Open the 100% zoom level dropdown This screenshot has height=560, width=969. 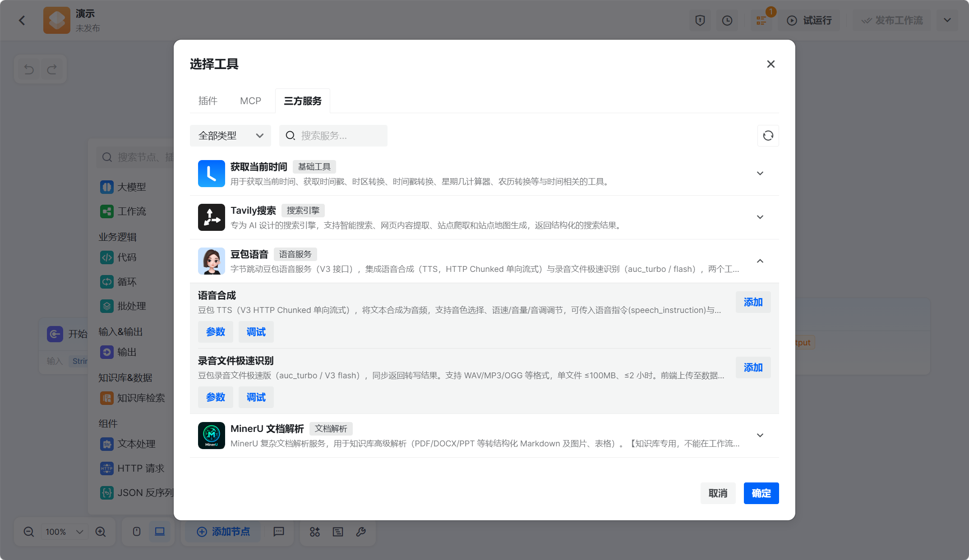point(65,532)
